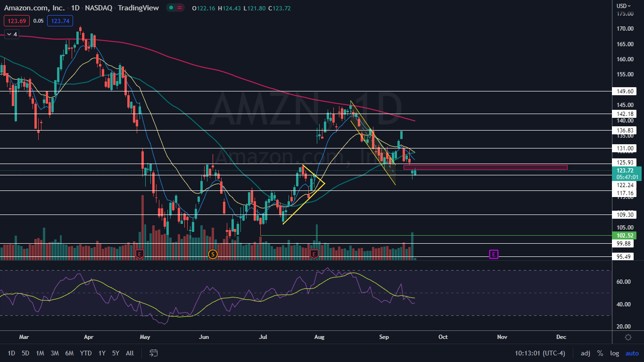Click the red earnings E marker near August

tap(314, 254)
